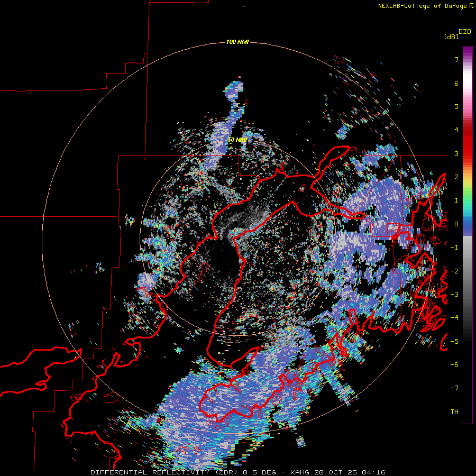Click the -7 value on the color scale

[x=454, y=388]
